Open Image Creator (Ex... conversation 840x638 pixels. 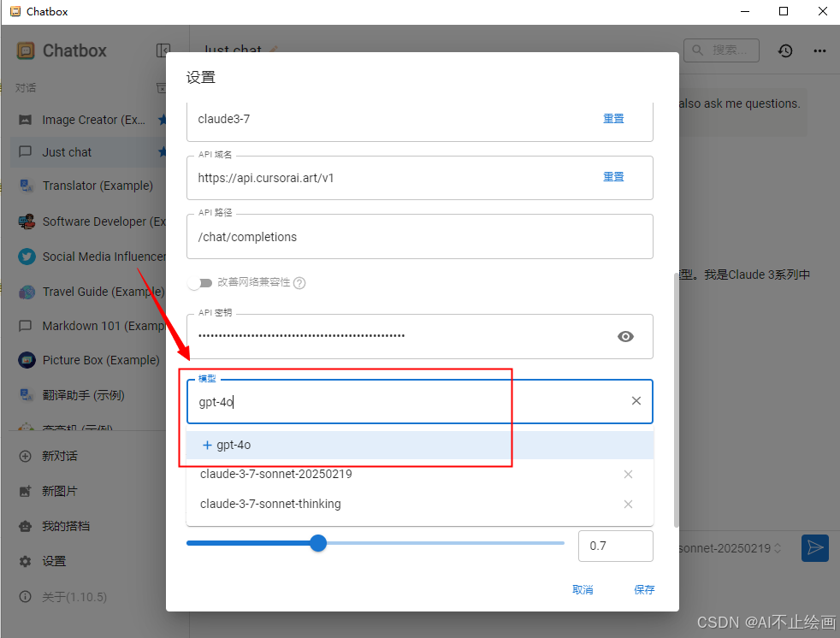pos(88,120)
